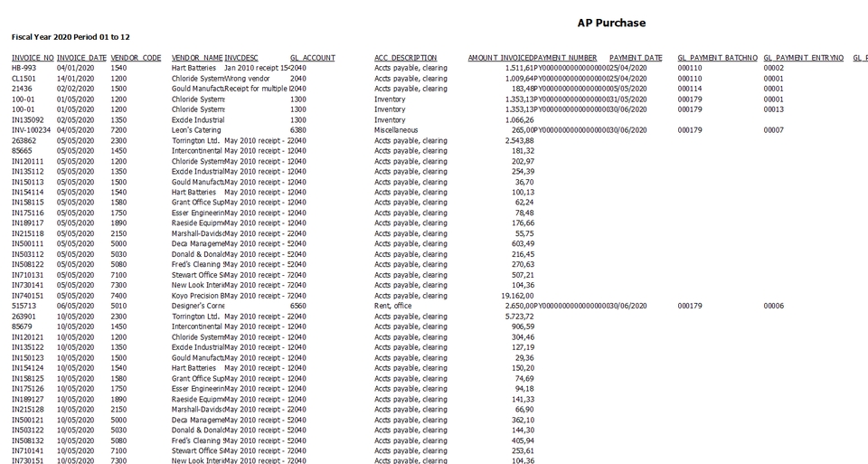The image size is (868, 464).
Task: Click payment entry number 00013
Action: tap(773, 109)
